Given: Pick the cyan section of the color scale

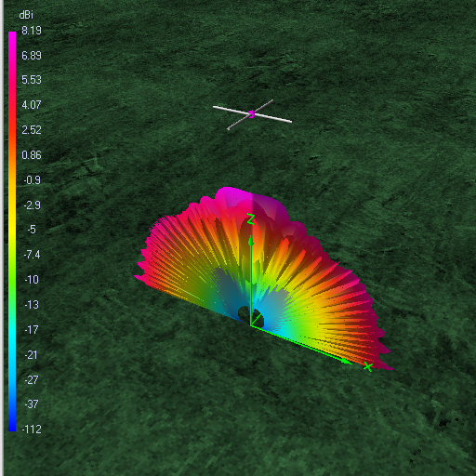Looking at the screenshot, I should [12, 341].
